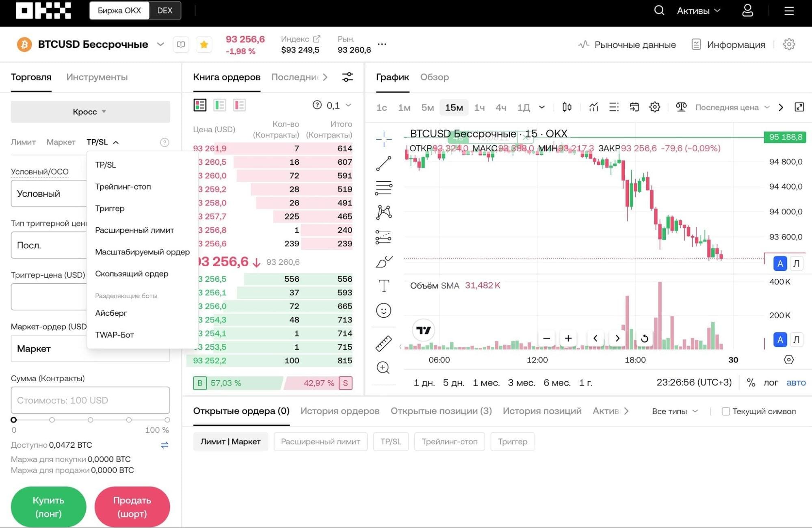Click the Купить (лонг) button

(x=48, y=506)
